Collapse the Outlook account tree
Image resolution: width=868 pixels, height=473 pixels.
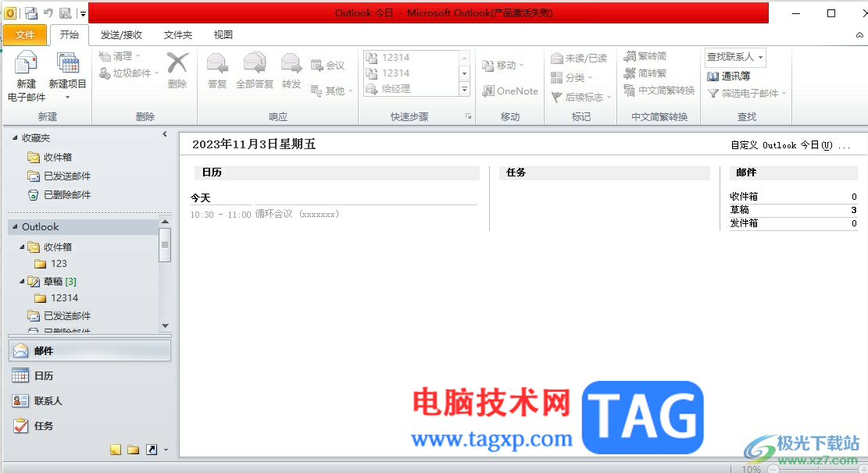(x=15, y=227)
